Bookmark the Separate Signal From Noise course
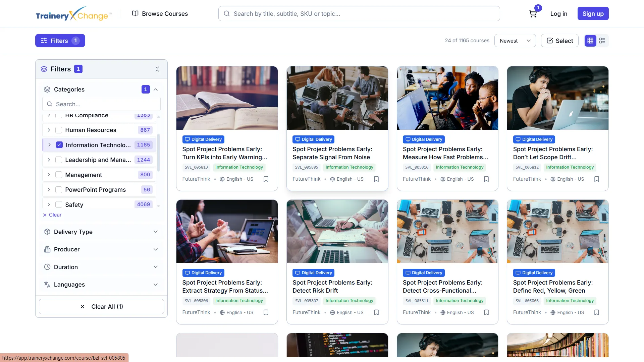The height and width of the screenshot is (362, 644). 376,179
